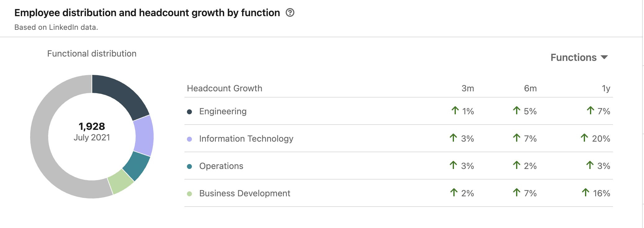Select the light green Business Development segment

pos(120,181)
